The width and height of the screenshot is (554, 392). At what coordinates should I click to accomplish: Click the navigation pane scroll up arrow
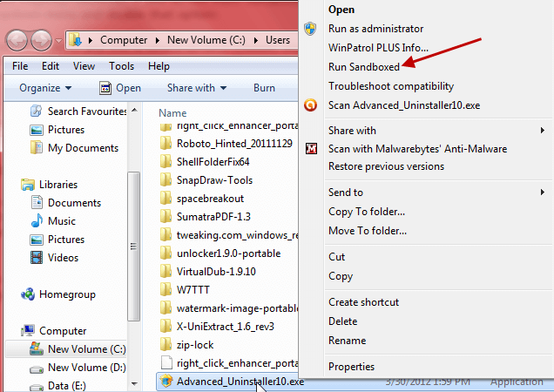point(134,110)
